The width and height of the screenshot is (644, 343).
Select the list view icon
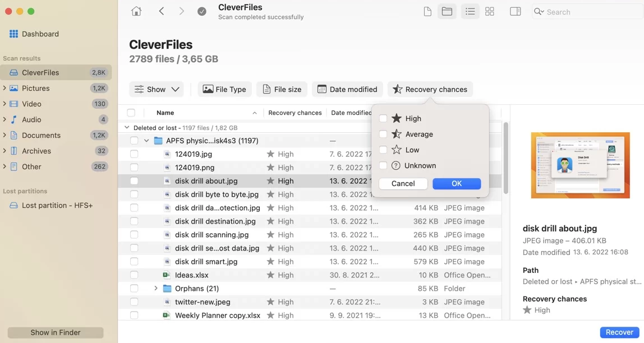point(470,12)
